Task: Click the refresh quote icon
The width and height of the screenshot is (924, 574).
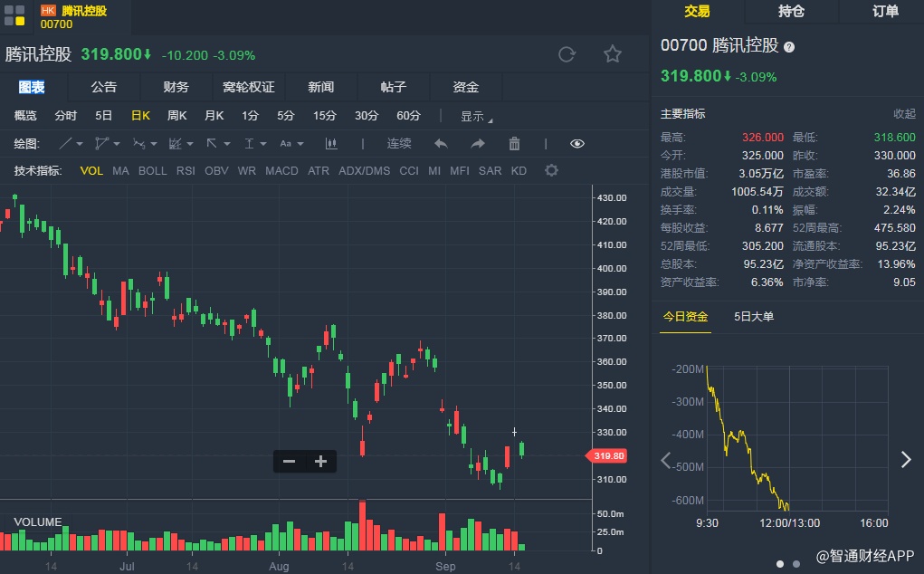Action: pos(567,54)
